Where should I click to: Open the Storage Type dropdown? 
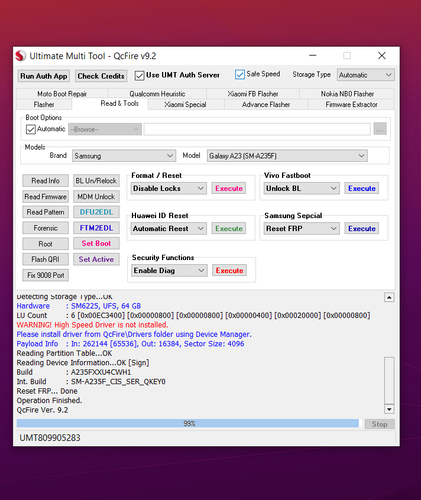(366, 75)
